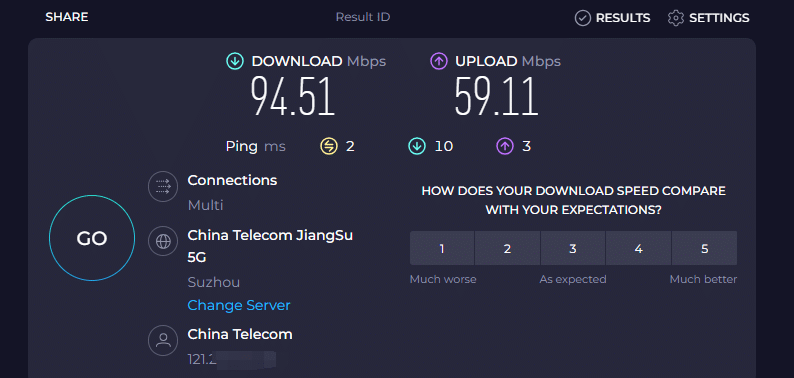Click the globe server icon
Viewport: 794px width, 378px height.
point(163,241)
